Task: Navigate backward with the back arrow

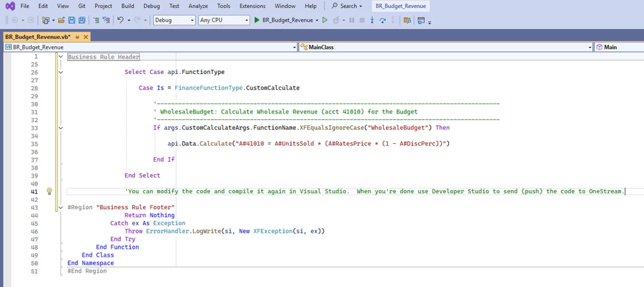Action: [15, 20]
